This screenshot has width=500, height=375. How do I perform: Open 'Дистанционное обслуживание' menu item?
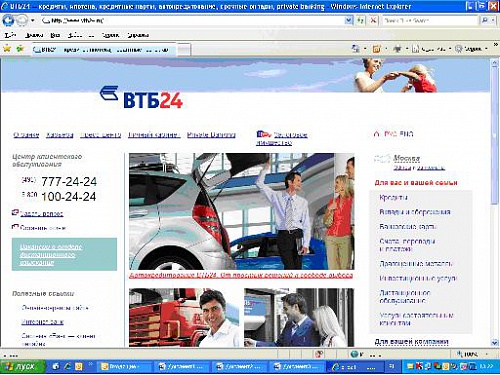point(405,297)
